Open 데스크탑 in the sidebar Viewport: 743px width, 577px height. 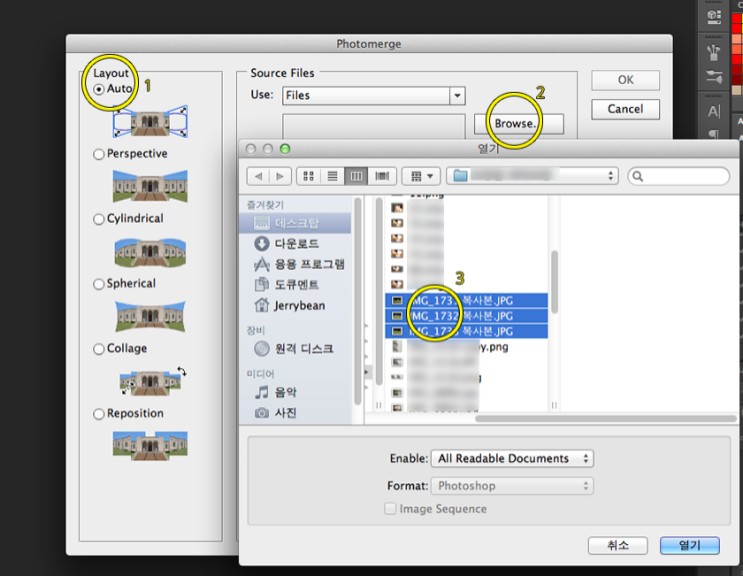coord(295,223)
